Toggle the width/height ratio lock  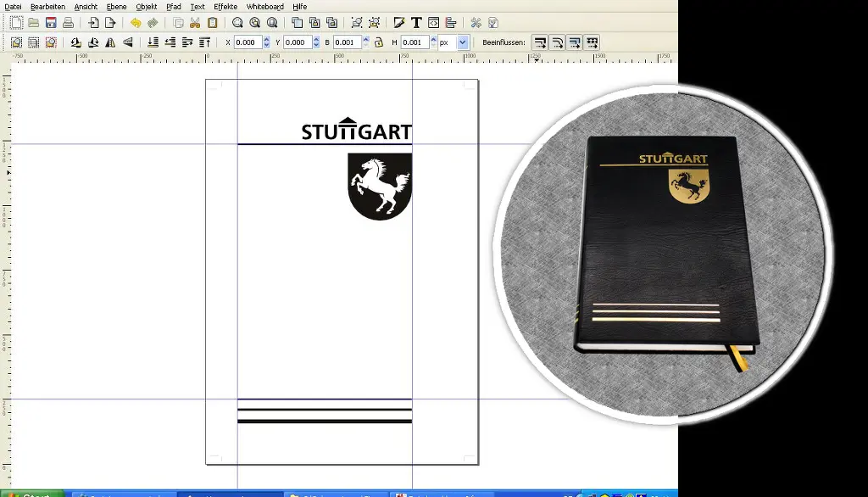pyautogui.click(x=379, y=42)
